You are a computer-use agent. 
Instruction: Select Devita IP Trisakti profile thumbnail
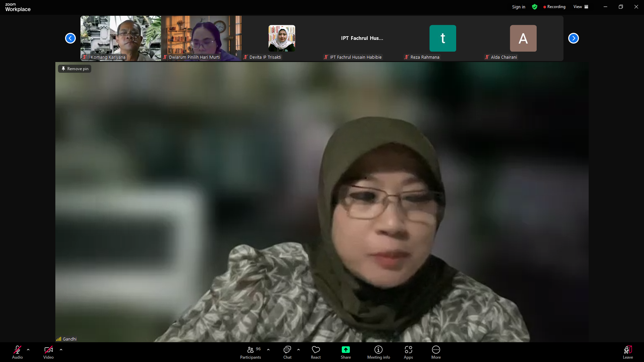[x=282, y=38]
